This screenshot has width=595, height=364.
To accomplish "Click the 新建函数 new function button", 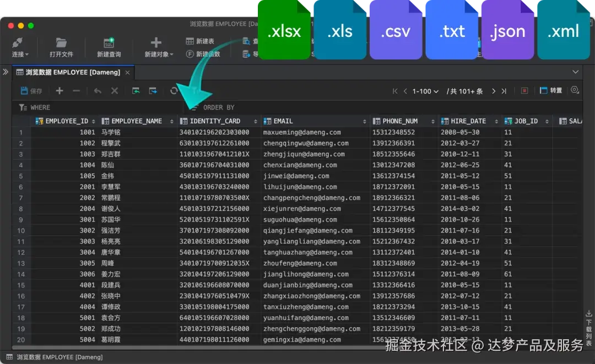I will click(203, 54).
